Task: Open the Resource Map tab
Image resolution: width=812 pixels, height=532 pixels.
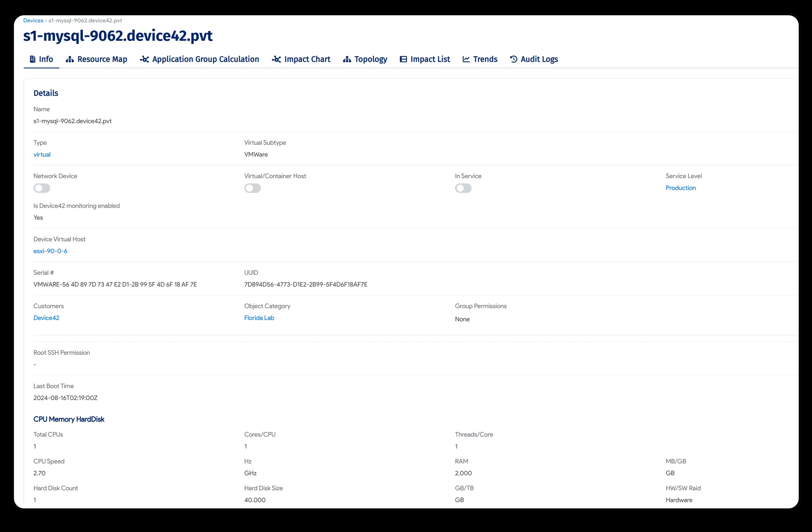Action: point(96,59)
